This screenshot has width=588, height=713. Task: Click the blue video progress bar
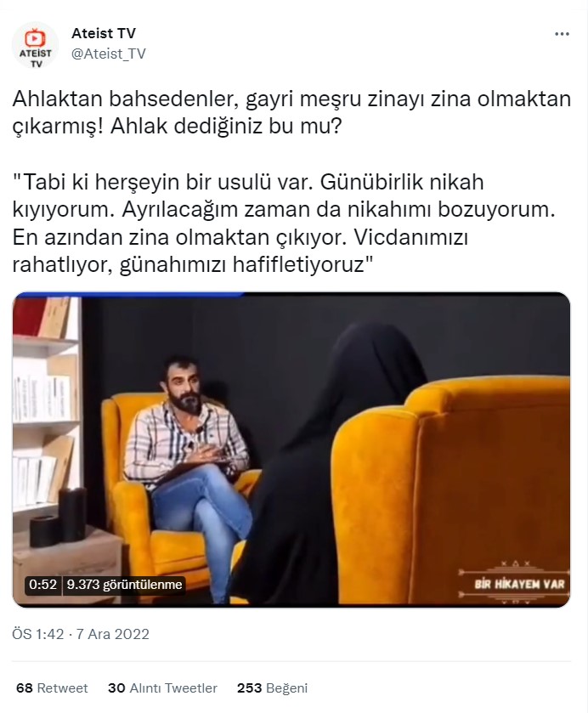128,294
